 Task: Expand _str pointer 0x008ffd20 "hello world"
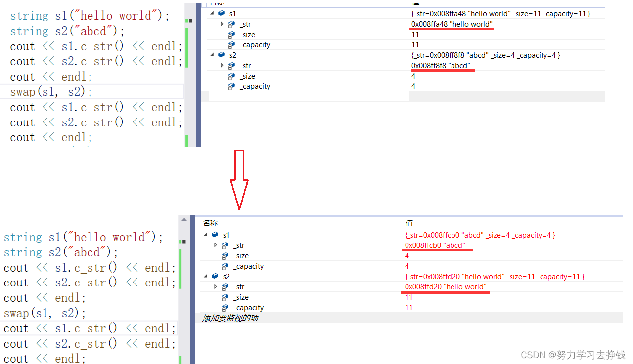[x=216, y=287]
